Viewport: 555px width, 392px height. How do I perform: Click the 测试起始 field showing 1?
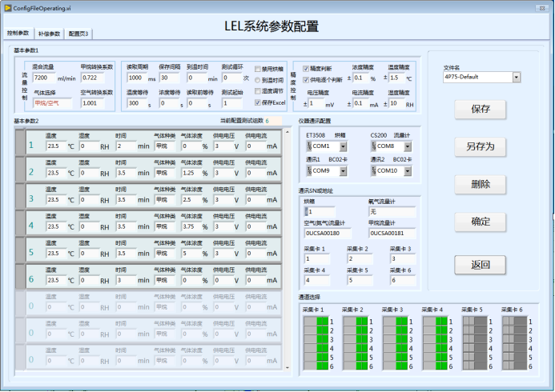[232, 103]
